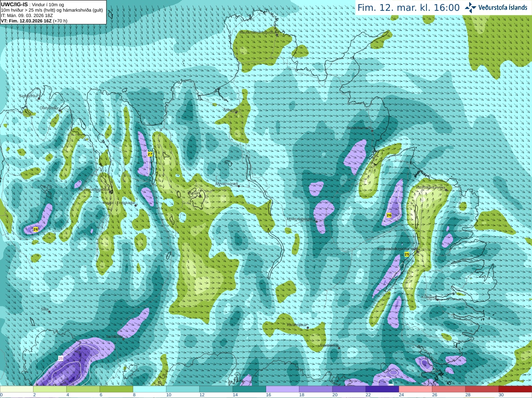Click the Sáta station label
The width and height of the screenshot is (532, 398).
[x=44, y=309]
